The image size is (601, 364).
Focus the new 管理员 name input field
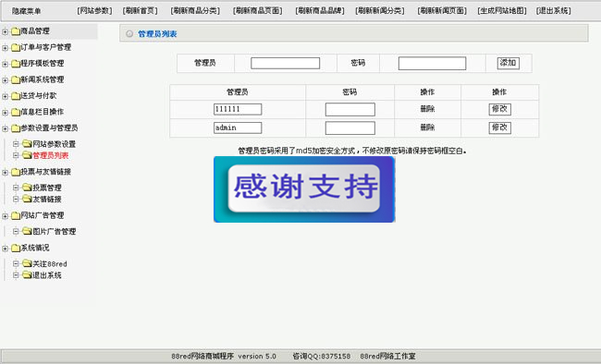285,63
